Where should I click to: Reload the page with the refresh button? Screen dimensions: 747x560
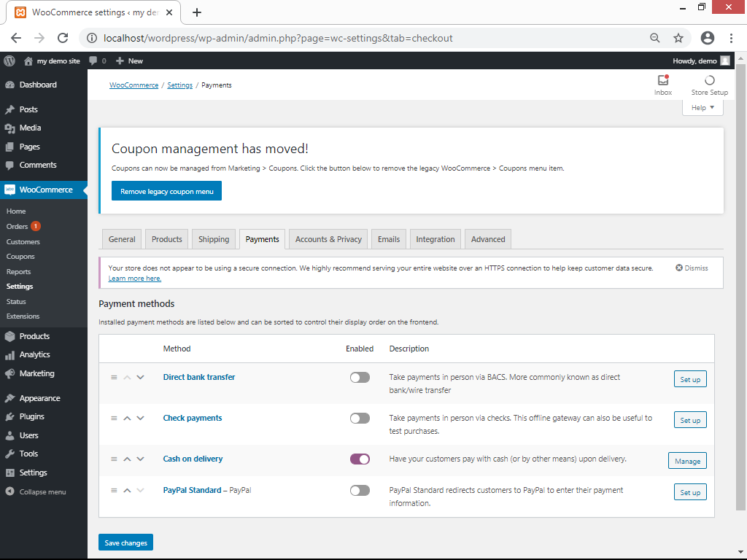[x=63, y=38]
